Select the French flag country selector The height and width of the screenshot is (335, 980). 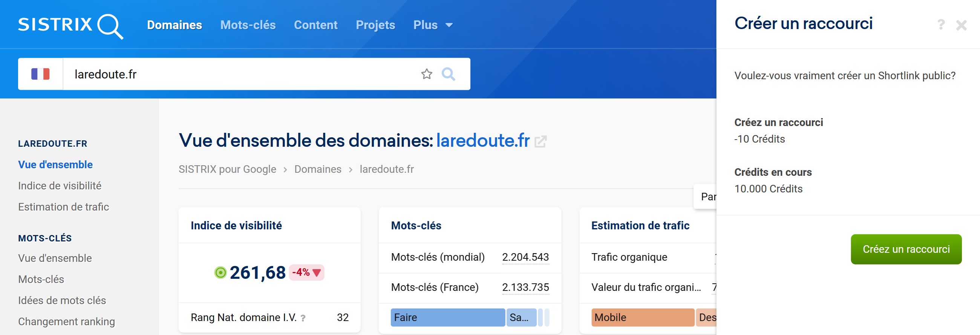40,74
